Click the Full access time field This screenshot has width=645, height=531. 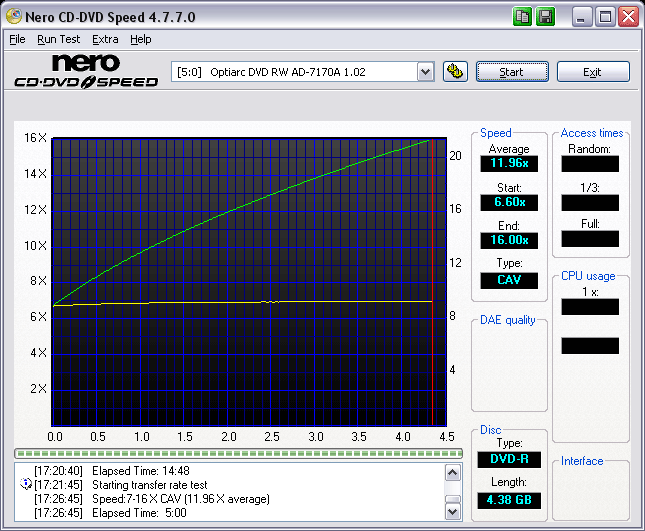coord(590,239)
